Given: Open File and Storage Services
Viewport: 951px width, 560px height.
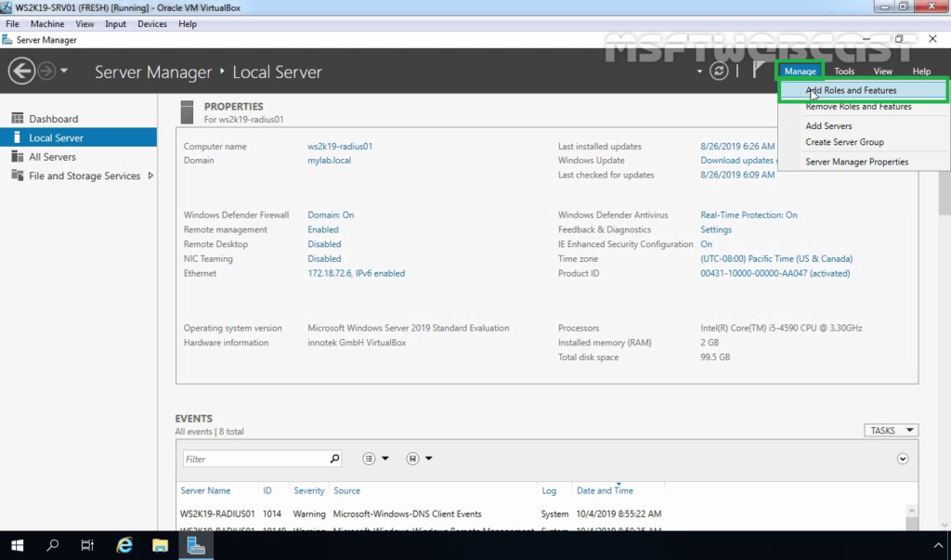Looking at the screenshot, I should point(85,176).
